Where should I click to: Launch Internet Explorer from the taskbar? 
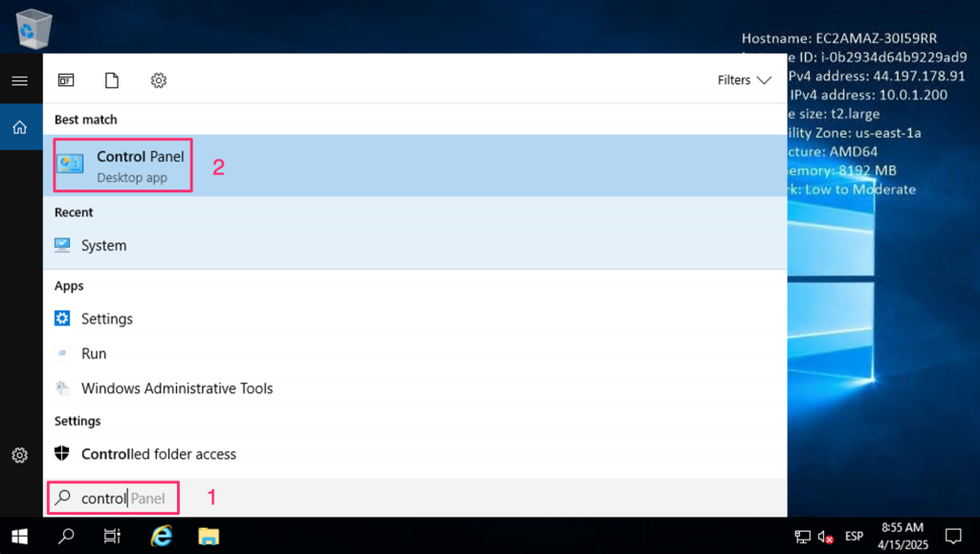pyautogui.click(x=161, y=536)
